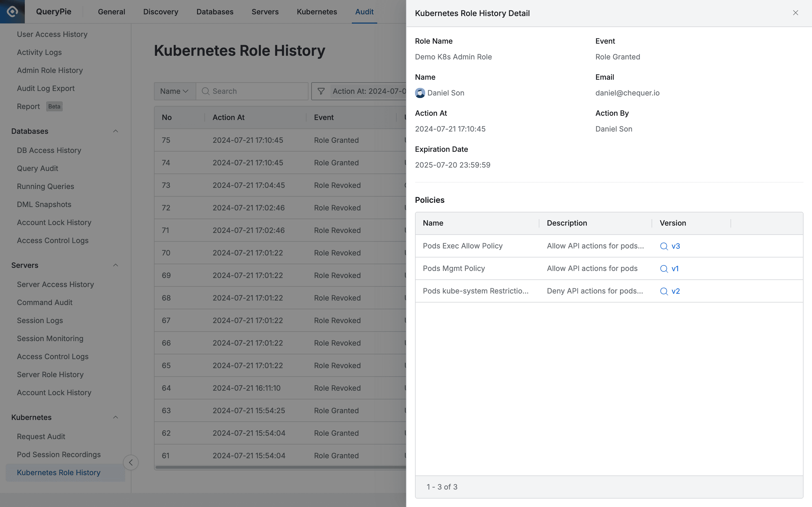Click the horizontal scrollbar below the table
The height and width of the screenshot is (507, 812).
coord(279,467)
